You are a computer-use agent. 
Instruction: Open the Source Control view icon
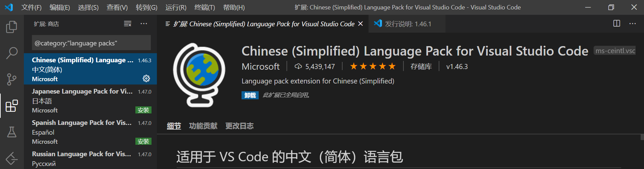click(x=12, y=79)
